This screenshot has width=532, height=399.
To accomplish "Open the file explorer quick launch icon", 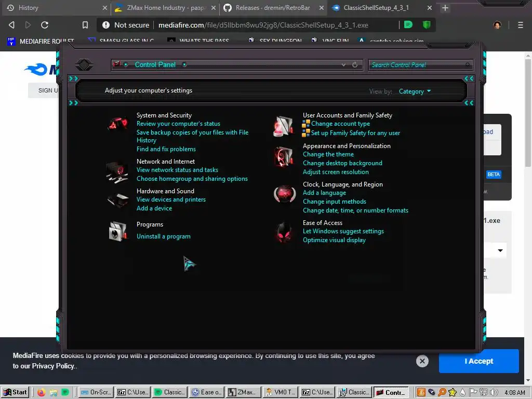I will 54,393.
